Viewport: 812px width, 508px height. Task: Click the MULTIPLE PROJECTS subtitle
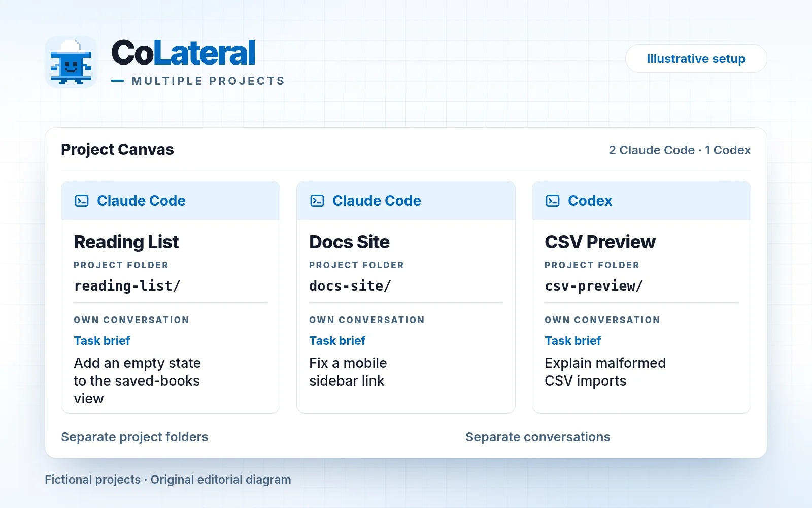coord(208,81)
